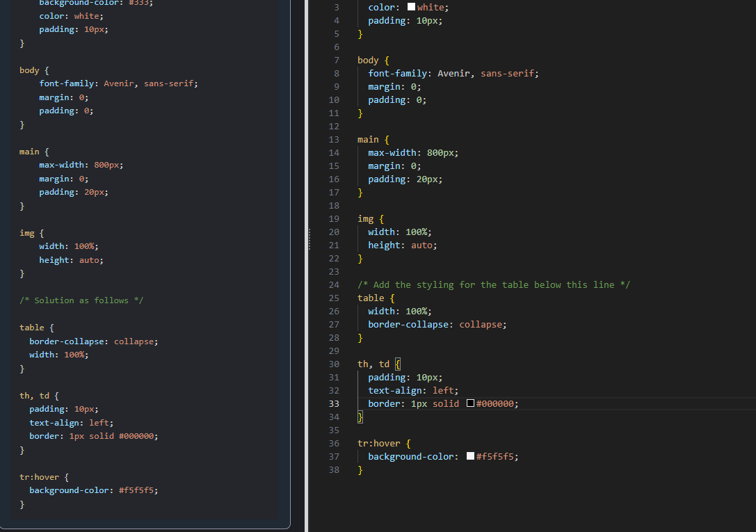Click the "body" selector in the solution panel
The width and height of the screenshot is (756, 532).
click(x=29, y=70)
